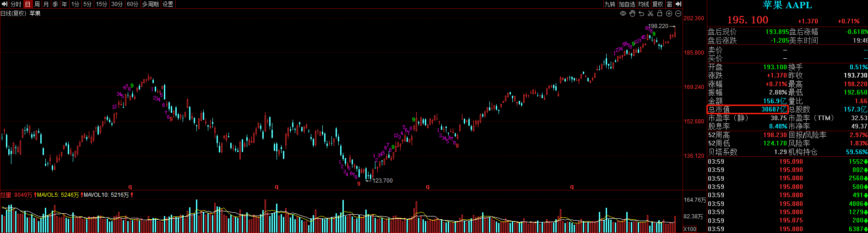Expand the right panel using the top-right arrow icon
The width and height of the screenshot is (868, 233).
click(679, 4)
